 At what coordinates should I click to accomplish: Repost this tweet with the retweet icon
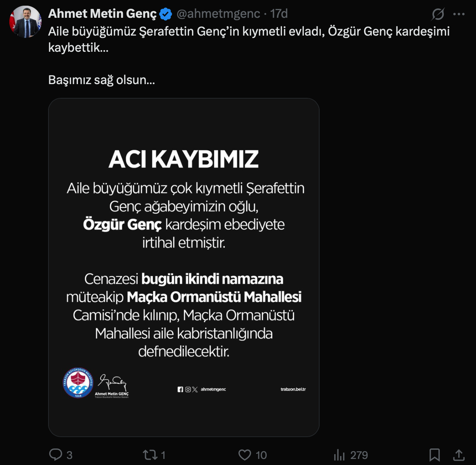coord(150,455)
